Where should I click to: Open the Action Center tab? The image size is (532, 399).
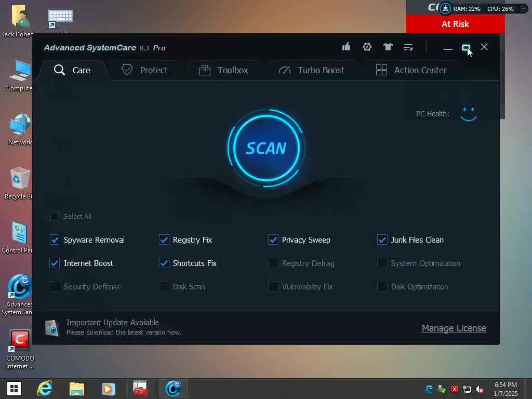pyautogui.click(x=411, y=70)
